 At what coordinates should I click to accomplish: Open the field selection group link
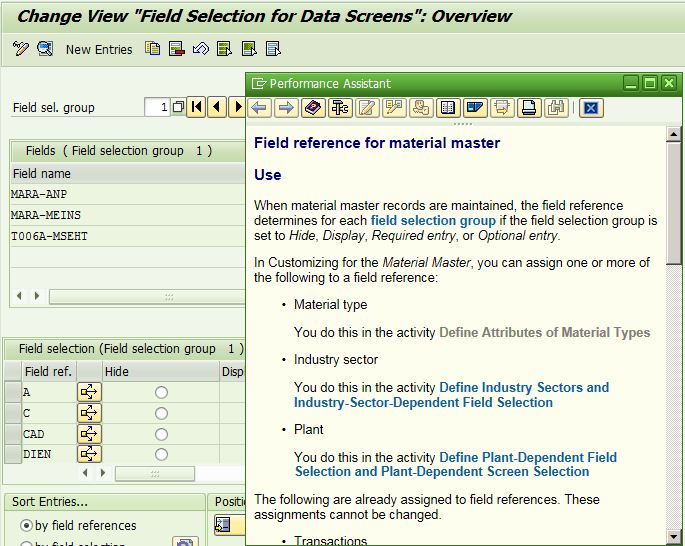(433, 221)
